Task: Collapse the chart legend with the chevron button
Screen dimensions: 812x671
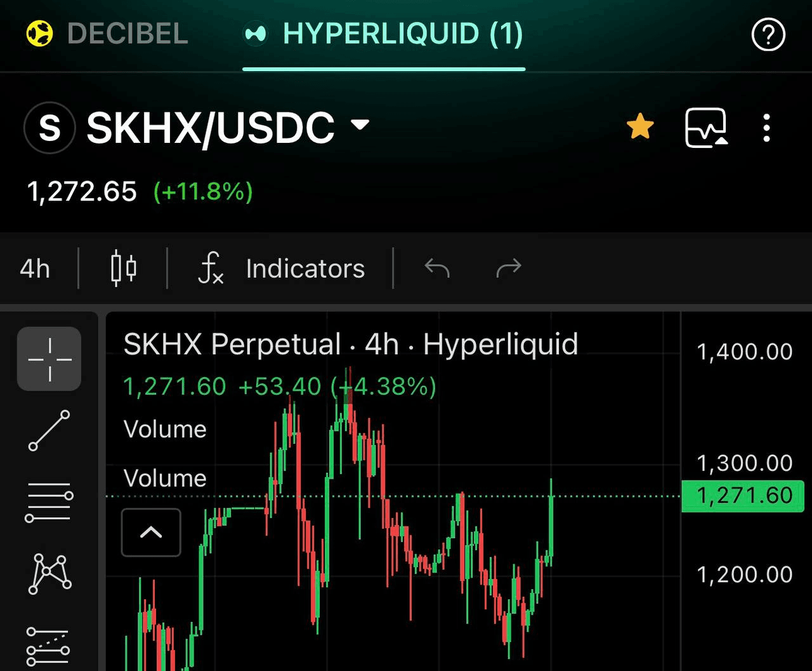Action: [151, 532]
